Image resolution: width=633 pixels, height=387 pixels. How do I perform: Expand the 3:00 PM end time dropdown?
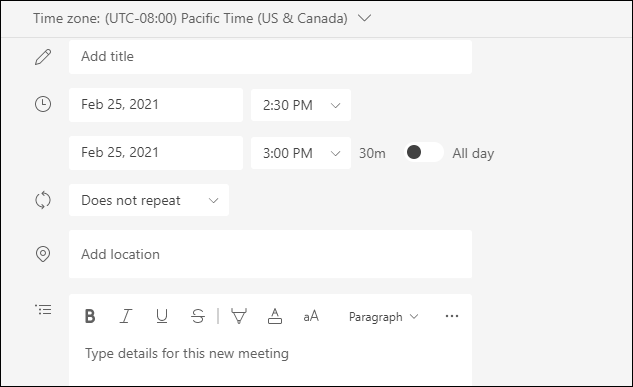pyautogui.click(x=301, y=153)
